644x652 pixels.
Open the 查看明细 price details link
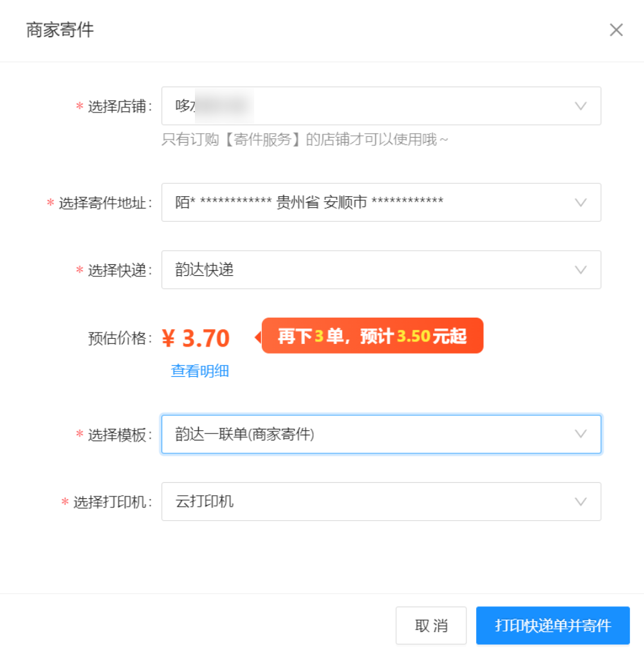pos(199,371)
